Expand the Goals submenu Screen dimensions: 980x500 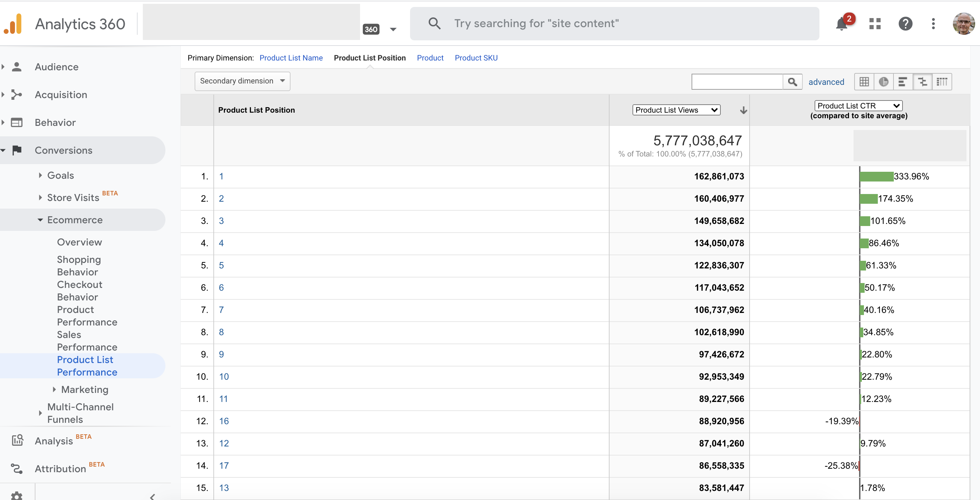tap(40, 176)
